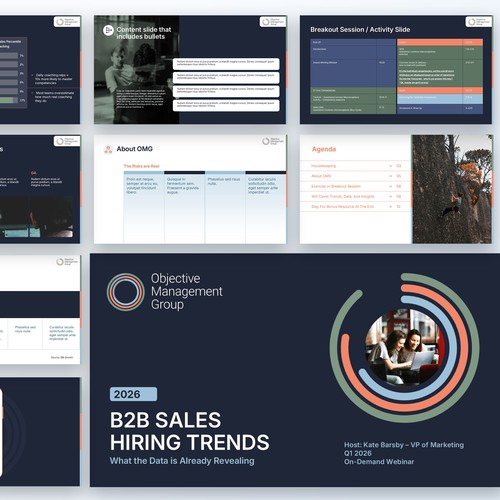Screen dimensions: 500x500
Task: Click the Objective Management Group ring logo on title slide
Action: click(126, 292)
